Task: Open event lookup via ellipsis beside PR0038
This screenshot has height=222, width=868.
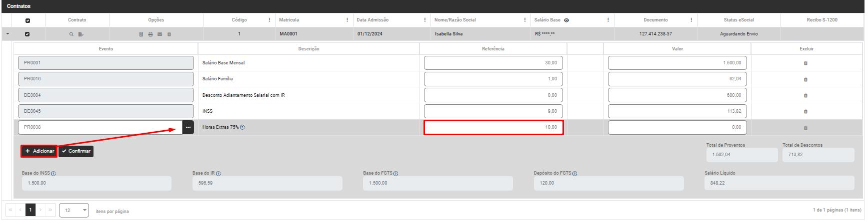Action: tap(188, 127)
